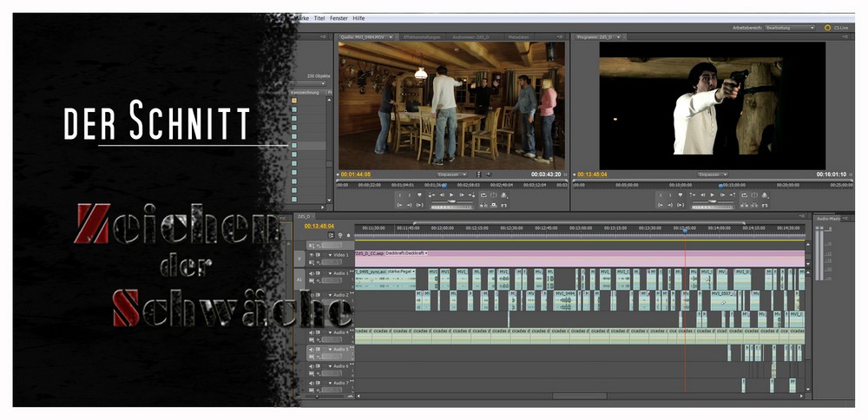Open the Fenster menu

[x=339, y=18]
